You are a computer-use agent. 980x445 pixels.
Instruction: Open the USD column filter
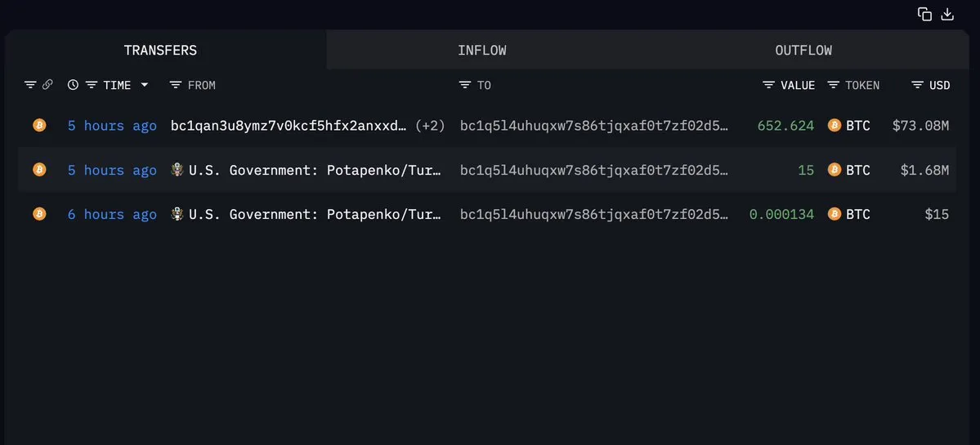point(918,85)
